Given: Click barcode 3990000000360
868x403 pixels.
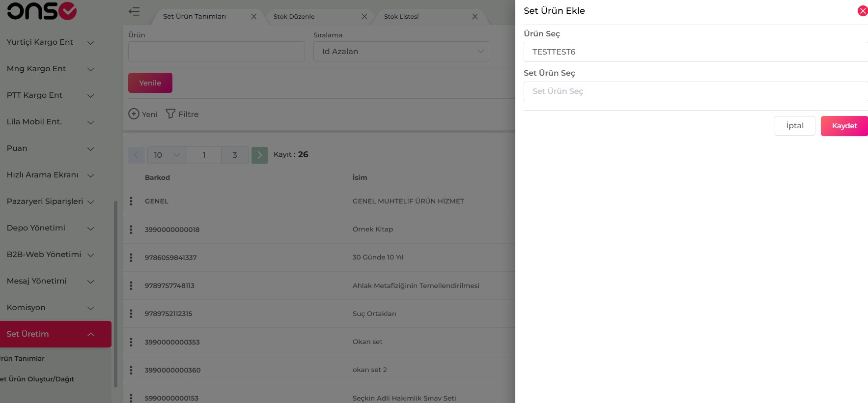Looking at the screenshot, I should click(x=172, y=370).
